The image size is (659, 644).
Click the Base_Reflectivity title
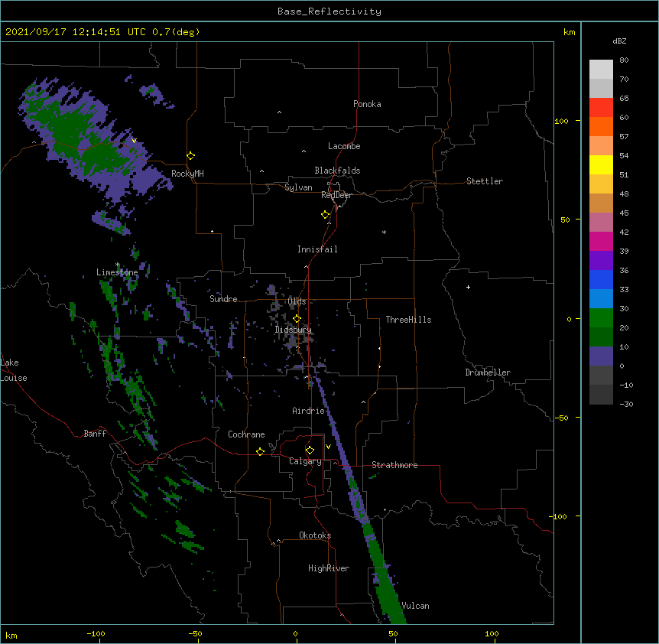(x=329, y=11)
